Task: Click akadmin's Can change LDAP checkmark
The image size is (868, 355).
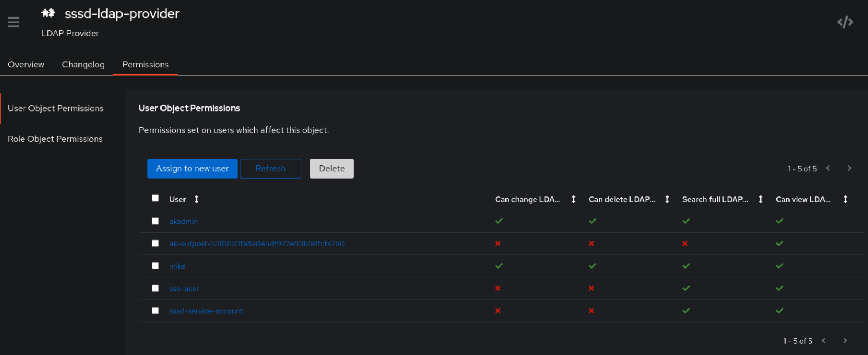Action: click(x=499, y=221)
